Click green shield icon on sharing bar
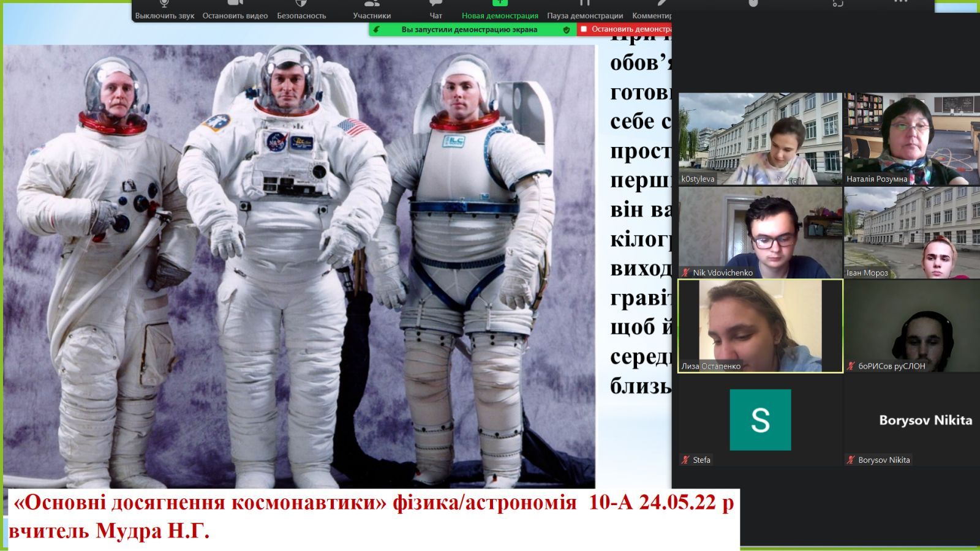The width and height of the screenshot is (980, 551). coord(567,29)
